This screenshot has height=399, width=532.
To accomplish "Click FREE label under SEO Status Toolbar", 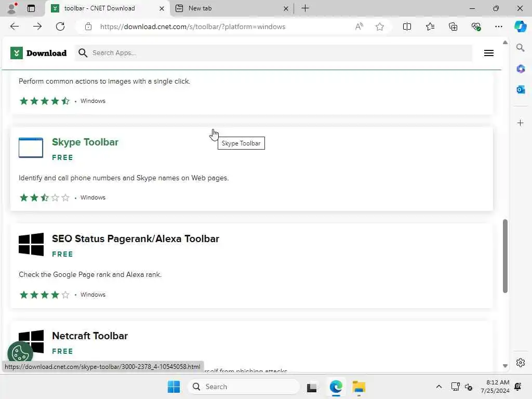I will click(62, 254).
